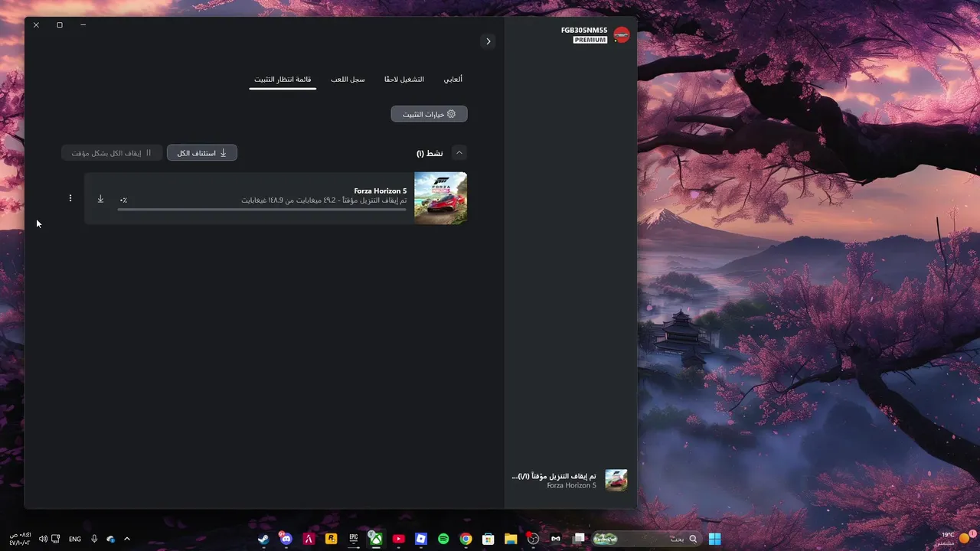Image resolution: width=980 pixels, height=551 pixels.
Task: Open خيارات التثبيت installation options
Action: [429, 114]
